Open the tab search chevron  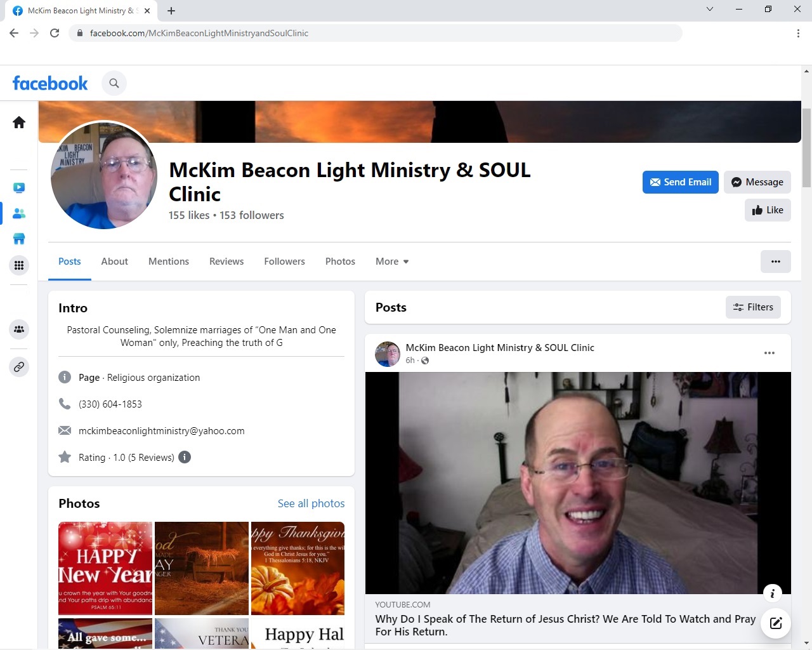coord(710,9)
